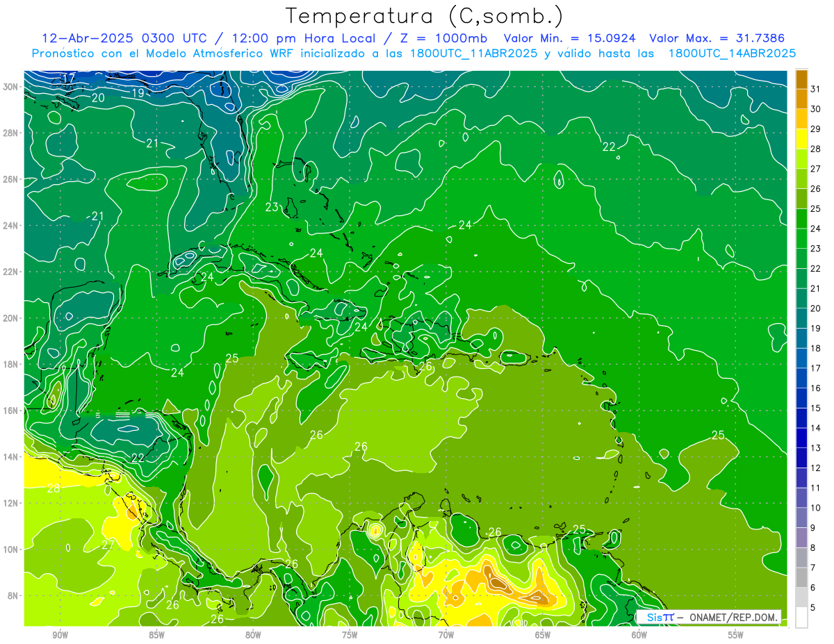Click the 'Z = 1000mb' level text
The image size is (834, 644).
point(443,38)
